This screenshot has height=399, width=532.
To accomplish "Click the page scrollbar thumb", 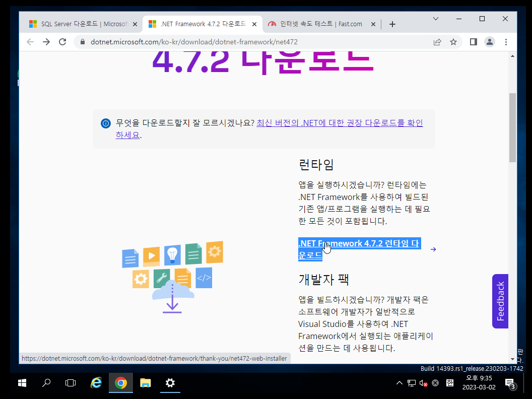I will click(512, 127).
